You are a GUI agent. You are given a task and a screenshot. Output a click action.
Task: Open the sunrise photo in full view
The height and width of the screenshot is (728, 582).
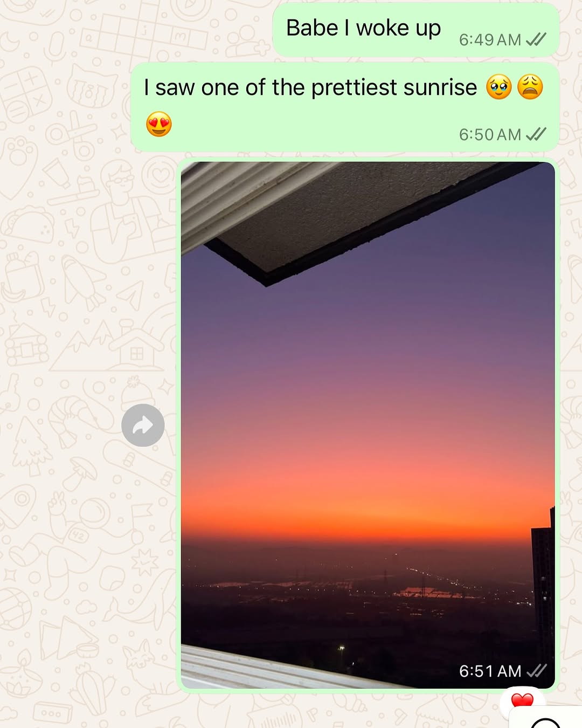[368, 425]
